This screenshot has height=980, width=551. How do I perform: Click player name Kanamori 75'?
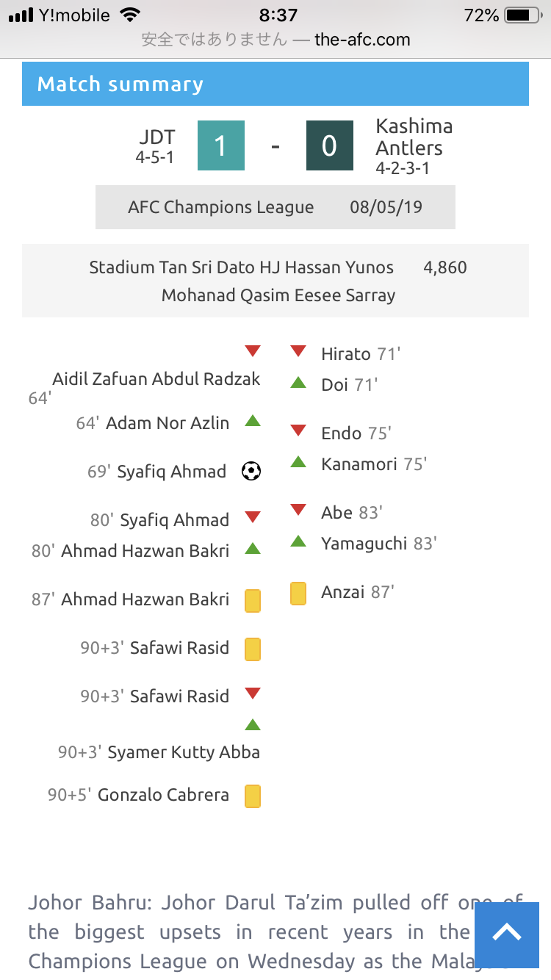(x=374, y=464)
